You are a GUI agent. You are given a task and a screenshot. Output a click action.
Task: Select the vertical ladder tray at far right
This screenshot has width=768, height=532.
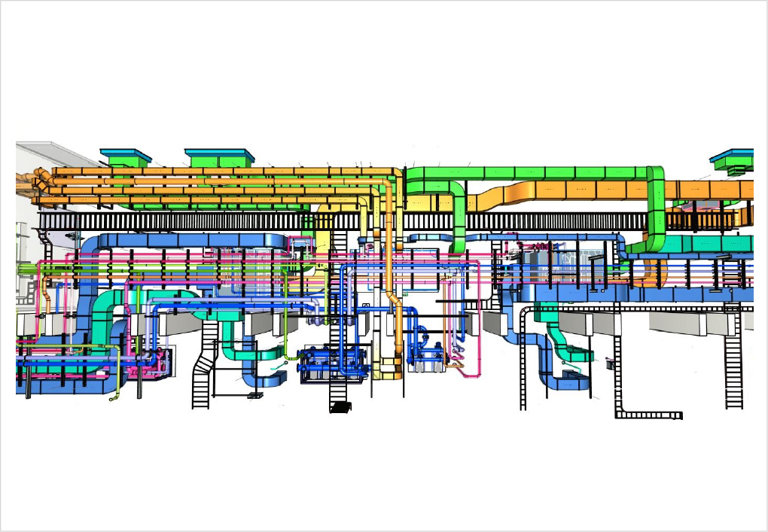tap(733, 369)
